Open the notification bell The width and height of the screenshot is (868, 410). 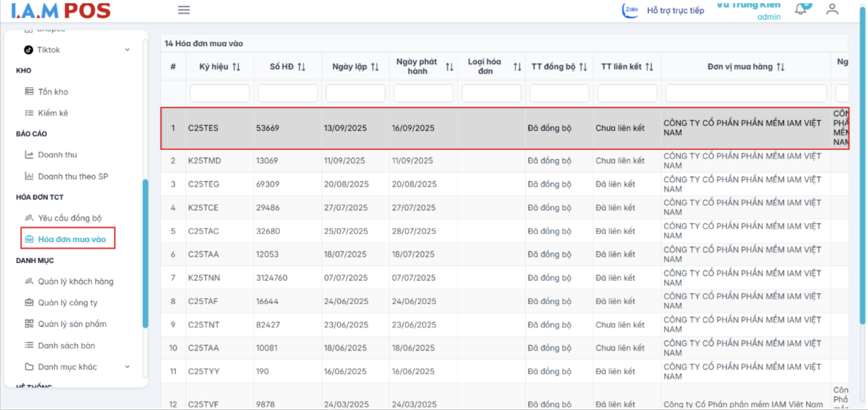pyautogui.click(x=801, y=9)
